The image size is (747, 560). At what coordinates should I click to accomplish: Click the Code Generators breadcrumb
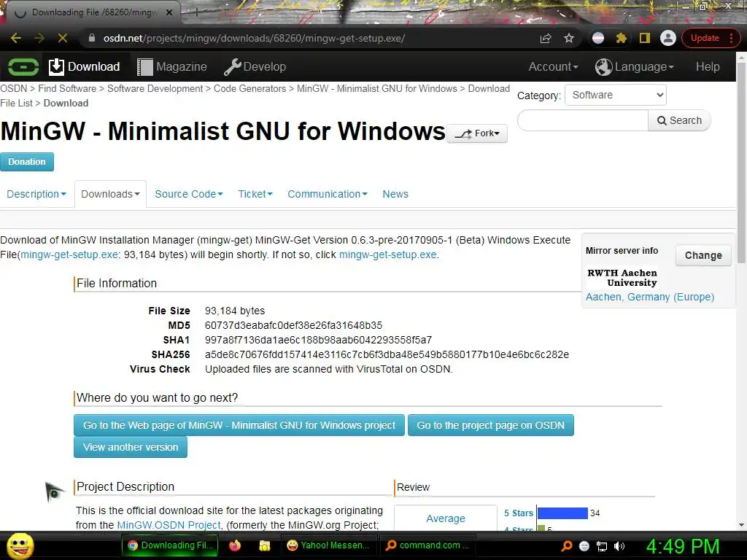[x=249, y=88]
